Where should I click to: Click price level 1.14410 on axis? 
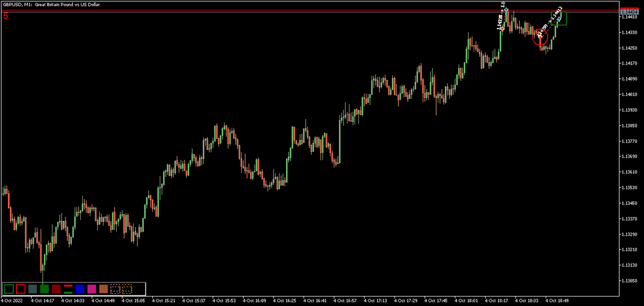pyautogui.click(x=630, y=17)
